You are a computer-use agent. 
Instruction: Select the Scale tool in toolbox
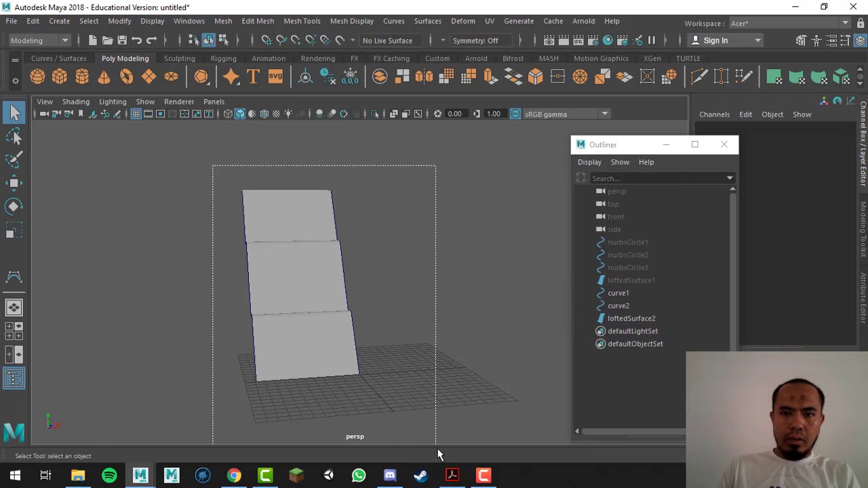pos(14,231)
